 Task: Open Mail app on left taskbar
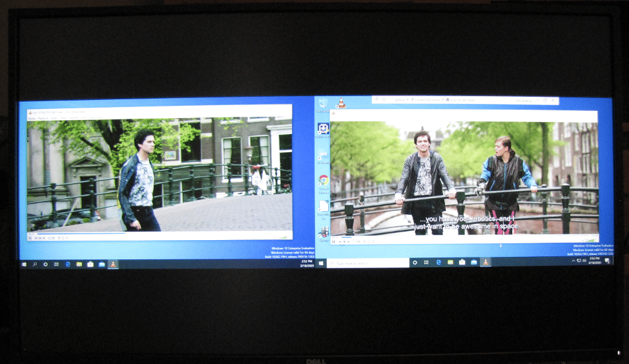tap(101, 264)
